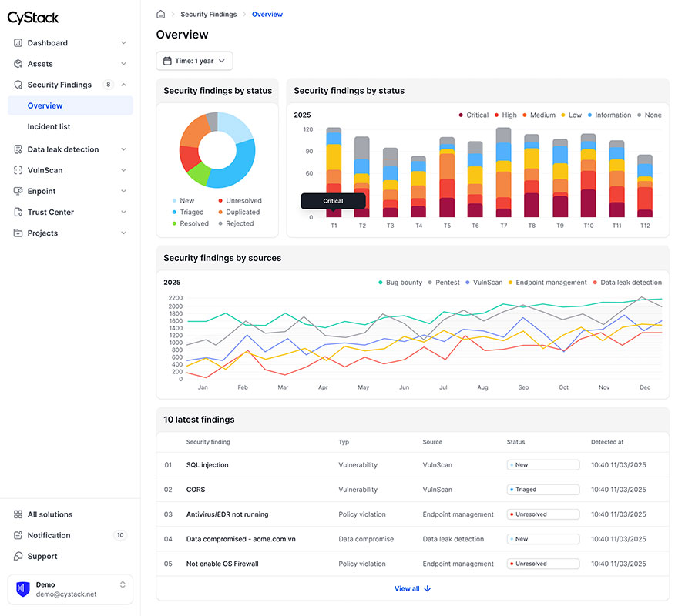Click Resolved green color legend swatch
The height and width of the screenshot is (616, 685).
coord(174,224)
